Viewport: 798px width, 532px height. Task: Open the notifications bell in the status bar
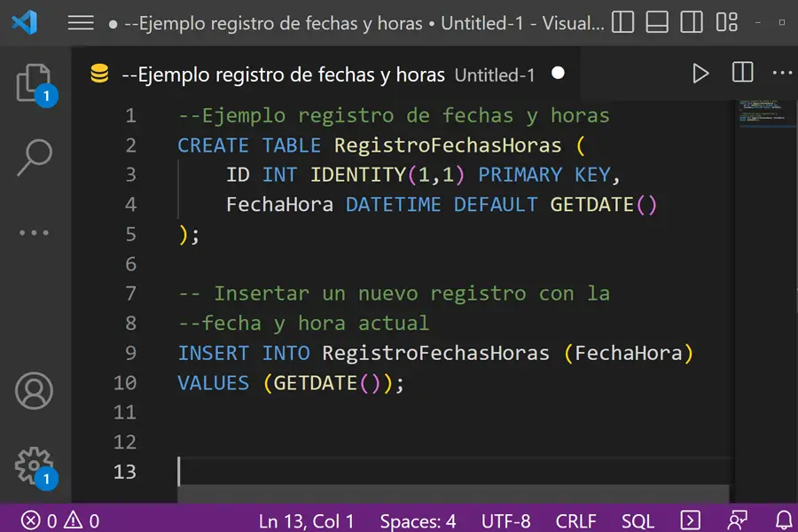click(784, 520)
